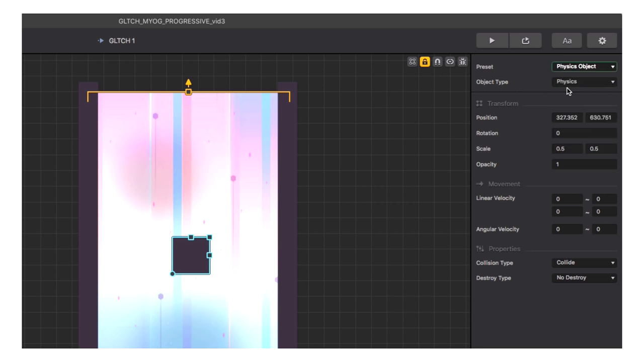Open the gear settings button
644x362 pixels.
602,41
